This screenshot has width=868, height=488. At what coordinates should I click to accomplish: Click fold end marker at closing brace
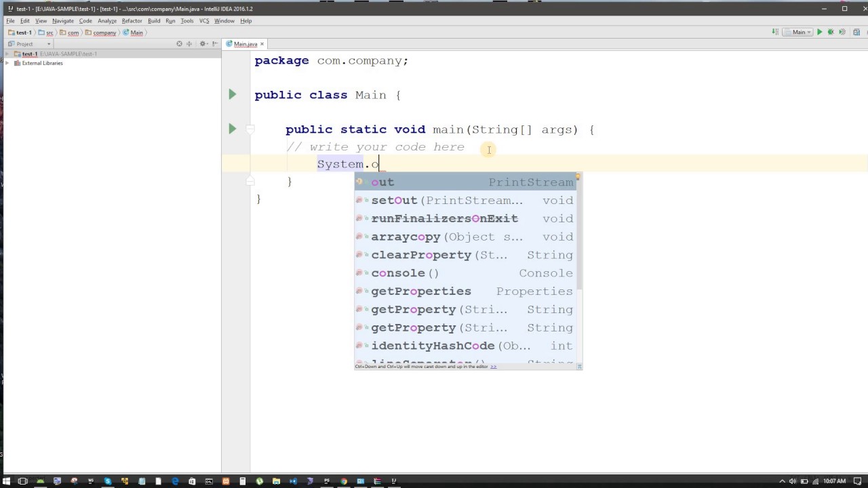point(250,181)
